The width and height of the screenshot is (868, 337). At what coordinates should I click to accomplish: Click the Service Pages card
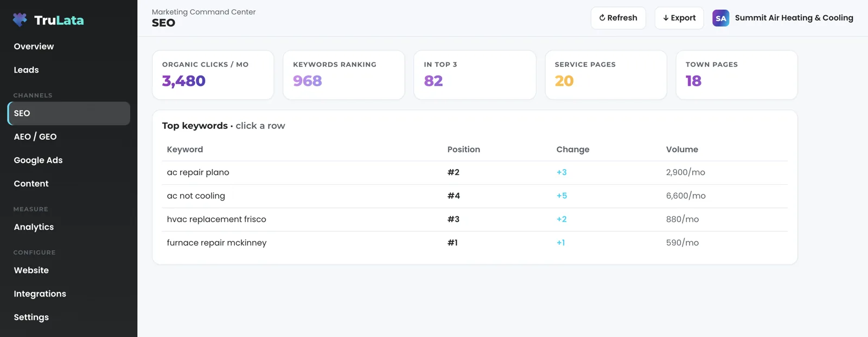coord(606,75)
